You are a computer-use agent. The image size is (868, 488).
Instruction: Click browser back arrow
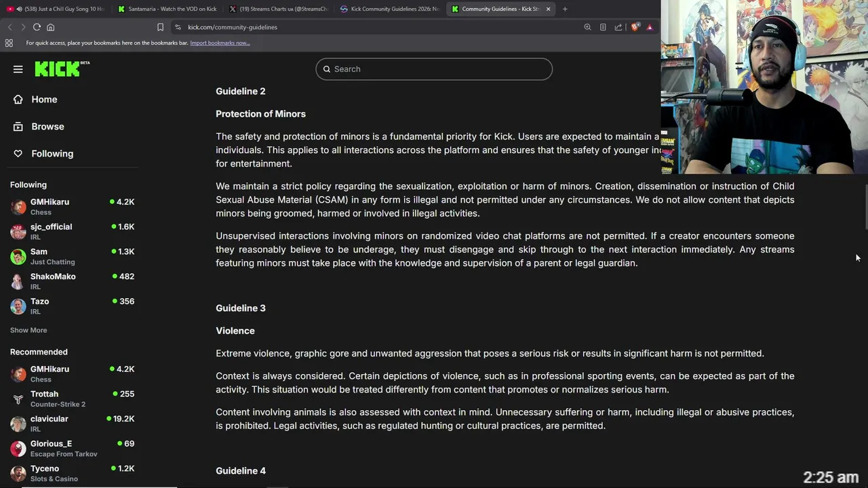(9, 27)
